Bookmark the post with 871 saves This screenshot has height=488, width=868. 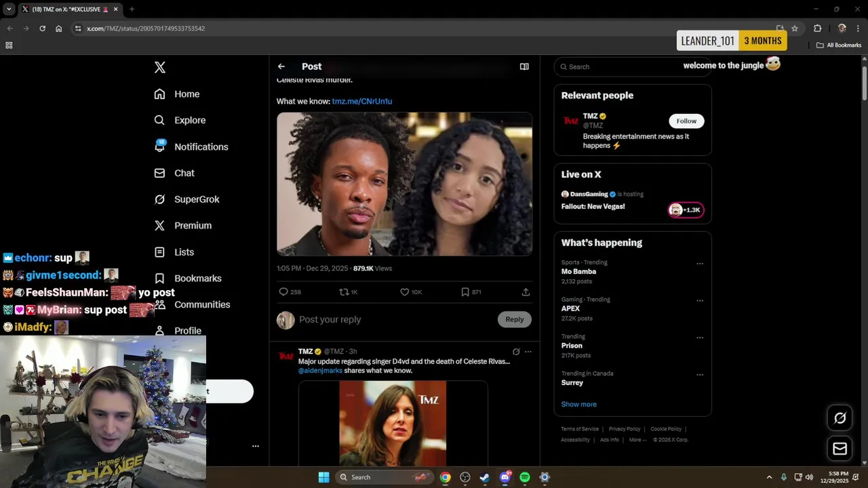click(x=465, y=292)
